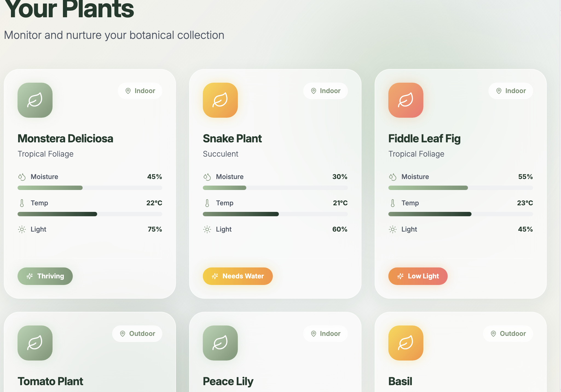This screenshot has height=392, width=561.
Task: Click the Low Light status badge
Action: click(x=418, y=276)
